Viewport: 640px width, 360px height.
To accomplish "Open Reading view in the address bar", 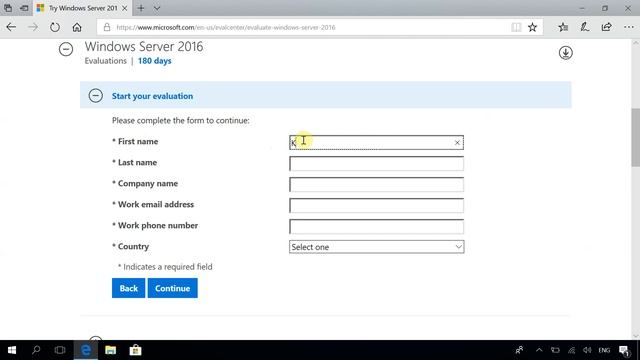I will tap(516, 27).
